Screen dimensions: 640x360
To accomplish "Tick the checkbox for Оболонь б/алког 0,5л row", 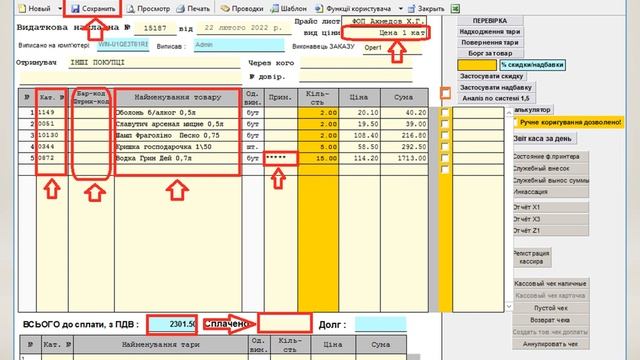I will point(445,112).
